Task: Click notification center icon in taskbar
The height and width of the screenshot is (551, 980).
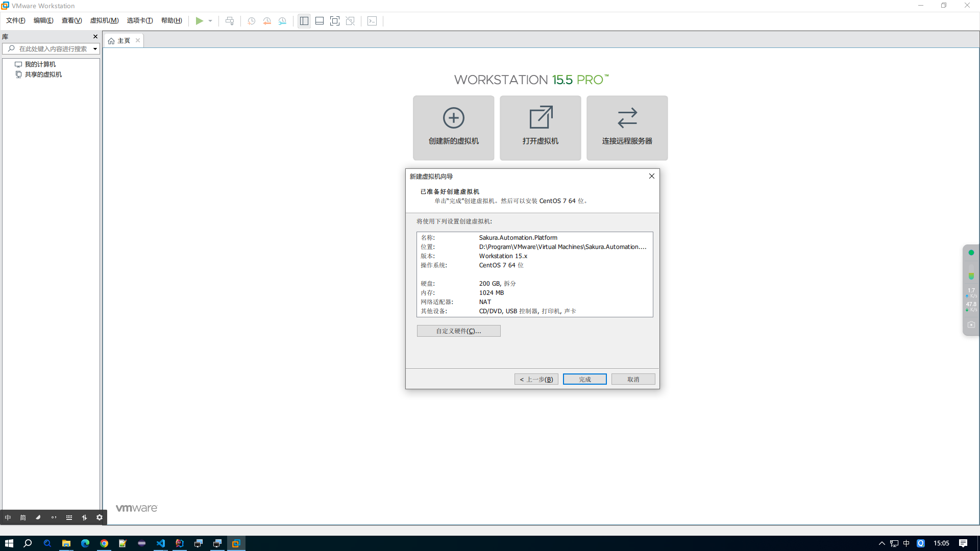Action: click(963, 543)
